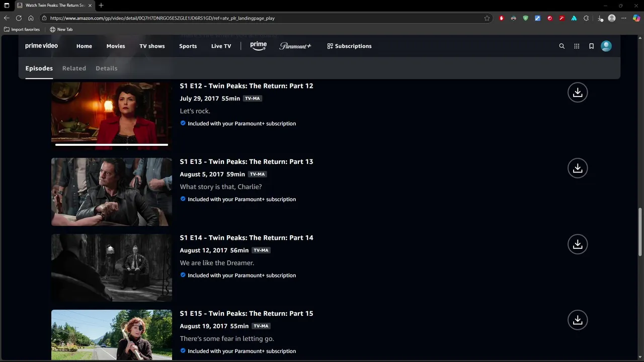This screenshot has height=362, width=644.
Task: Open the browser Extensions puzzle icon
Action: tap(586, 18)
